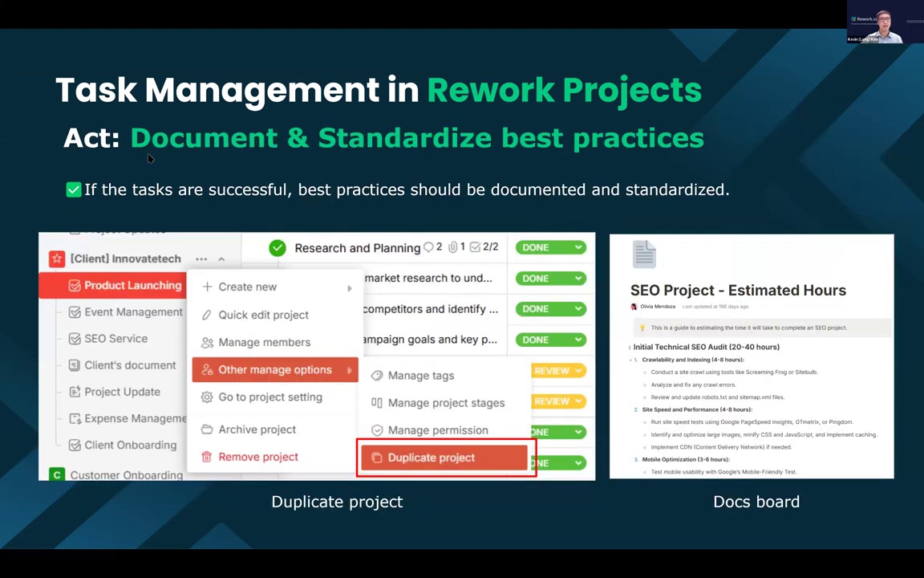Choose Manage project stages
This screenshot has width=924, height=578.
pos(444,403)
